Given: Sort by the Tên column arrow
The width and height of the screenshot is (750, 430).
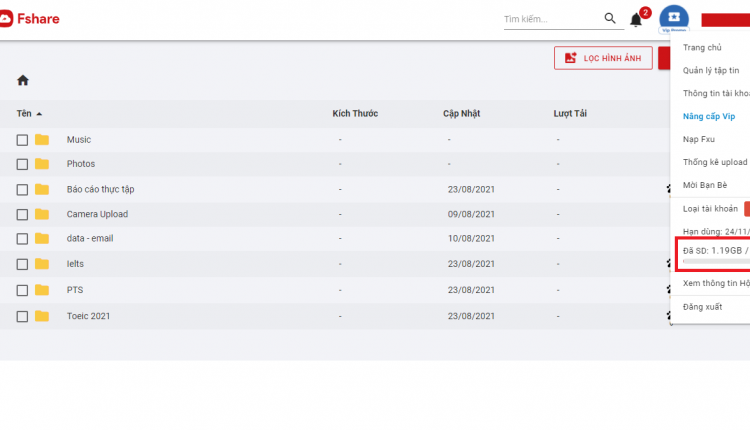Looking at the screenshot, I should [39, 114].
